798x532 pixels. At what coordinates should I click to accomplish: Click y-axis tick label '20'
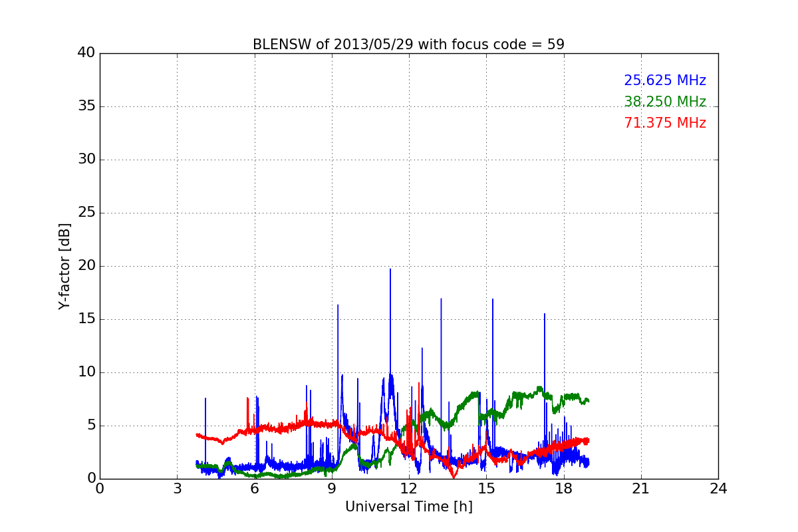[x=86, y=266]
